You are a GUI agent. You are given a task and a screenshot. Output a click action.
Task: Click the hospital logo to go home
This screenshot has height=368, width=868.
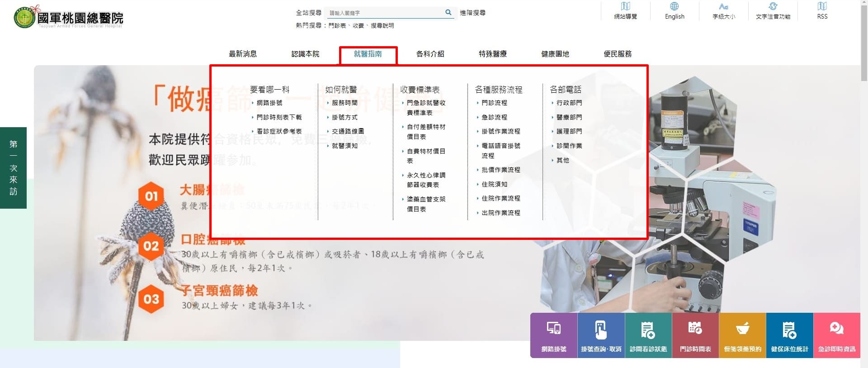(x=69, y=18)
